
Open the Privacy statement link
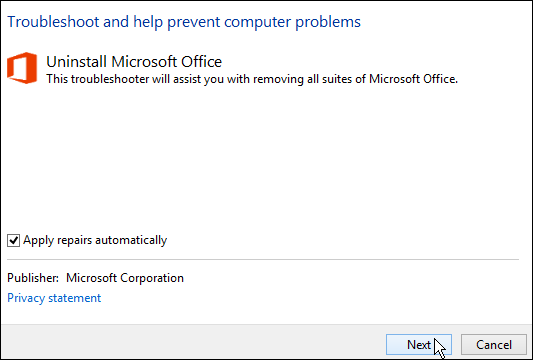[x=54, y=298]
